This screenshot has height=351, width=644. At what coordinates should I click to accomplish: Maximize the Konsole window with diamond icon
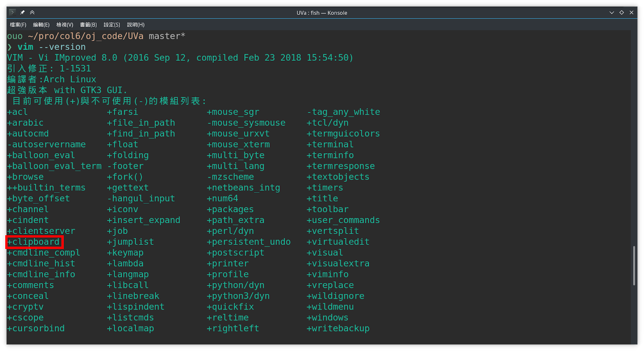coord(621,12)
